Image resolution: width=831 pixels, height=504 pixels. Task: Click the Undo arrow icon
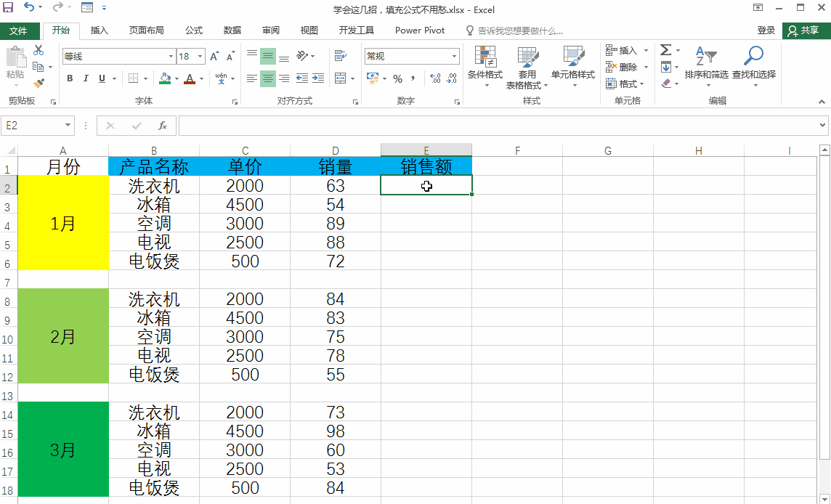pyautogui.click(x=29, y=7)
